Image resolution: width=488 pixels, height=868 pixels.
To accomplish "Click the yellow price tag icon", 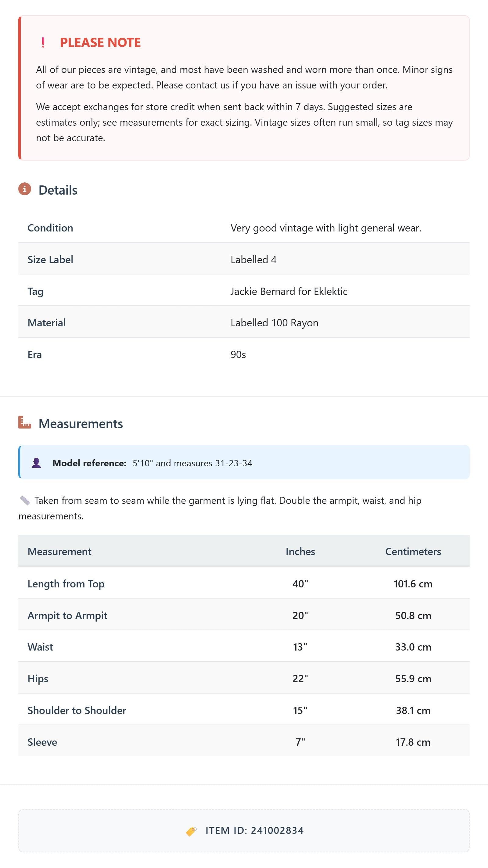I will pyautogui.click(x=192, y=831).
